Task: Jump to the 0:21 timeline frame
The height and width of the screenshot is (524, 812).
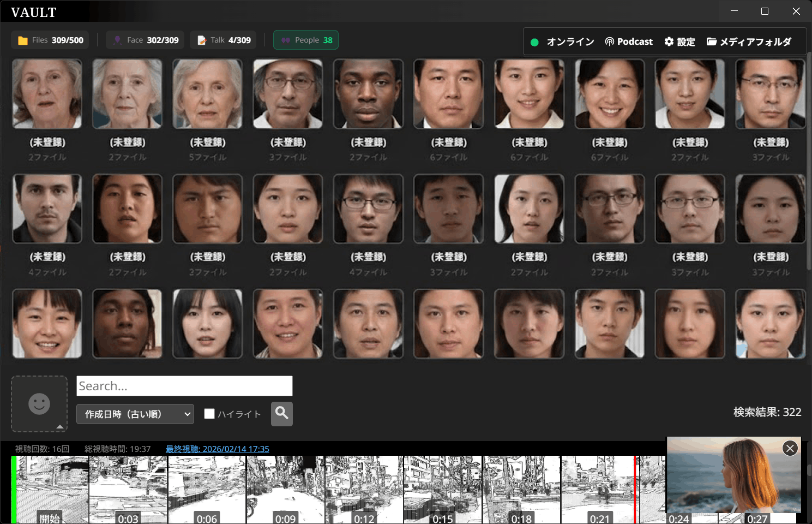Action: pos(599,490)
